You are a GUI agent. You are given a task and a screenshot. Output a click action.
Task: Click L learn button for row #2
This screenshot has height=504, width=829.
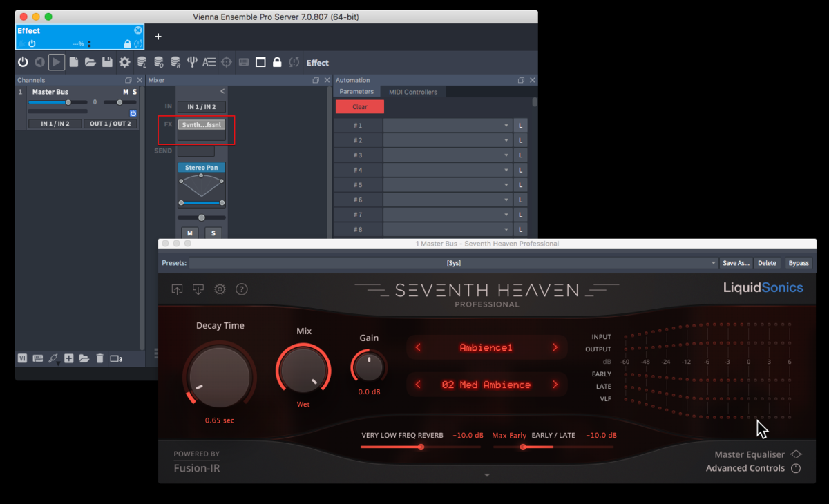[521, 140]
